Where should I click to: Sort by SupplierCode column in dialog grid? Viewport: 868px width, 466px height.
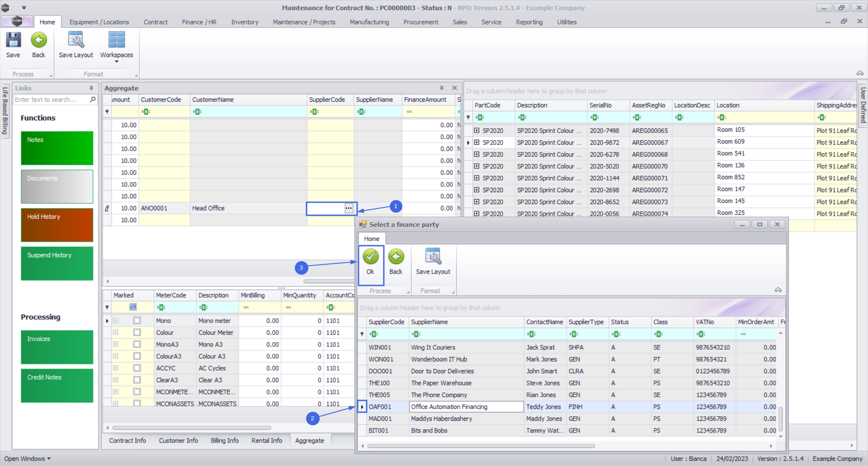tap(387, 322)
